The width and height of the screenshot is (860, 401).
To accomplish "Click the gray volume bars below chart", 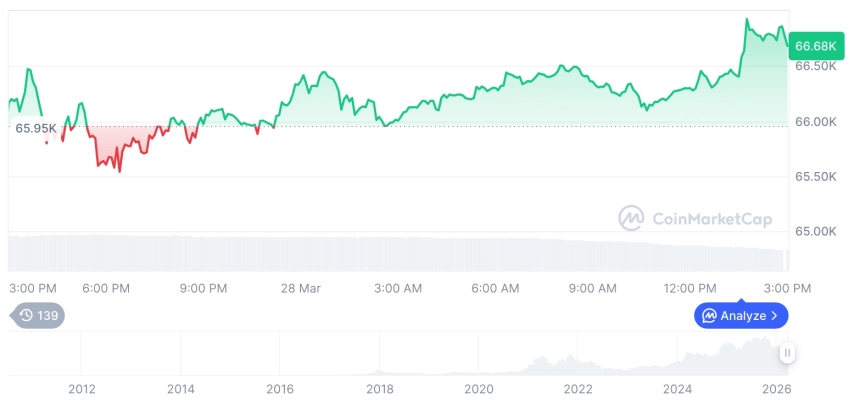I will (x=400, y=254).
